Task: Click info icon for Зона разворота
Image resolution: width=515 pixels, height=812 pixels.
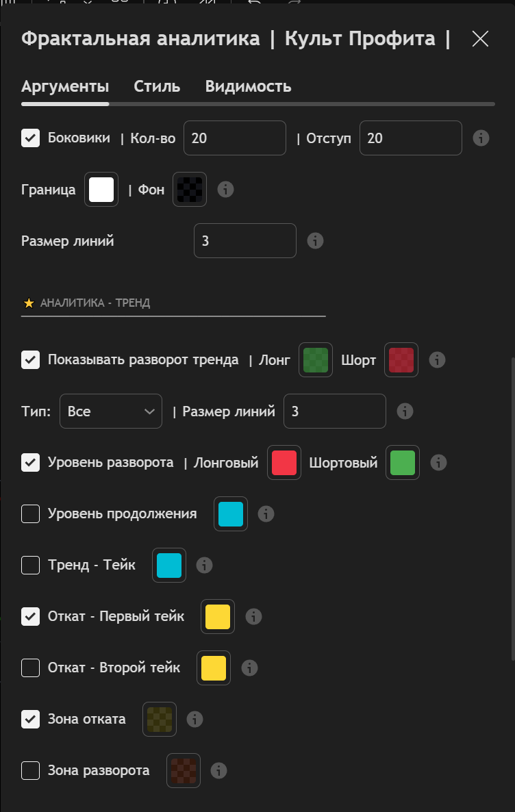Action: coord(219,771)
